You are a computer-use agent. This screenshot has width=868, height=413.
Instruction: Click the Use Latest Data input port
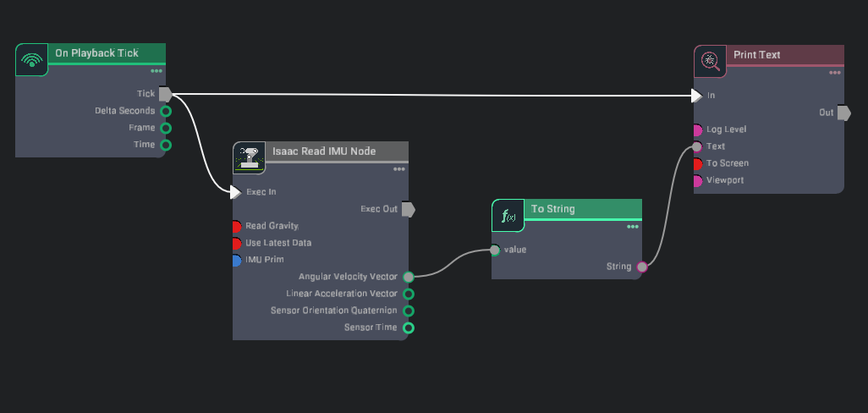[x=237, y=243]
